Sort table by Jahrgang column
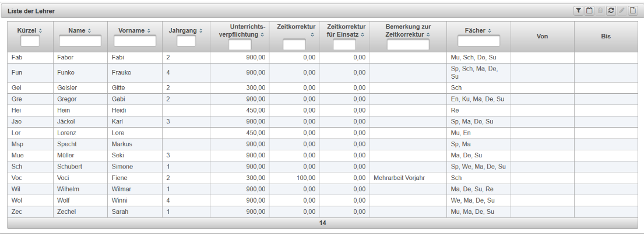Image resolution: width=644 pixels, height=236 pixels. click(x=186, y=30)
